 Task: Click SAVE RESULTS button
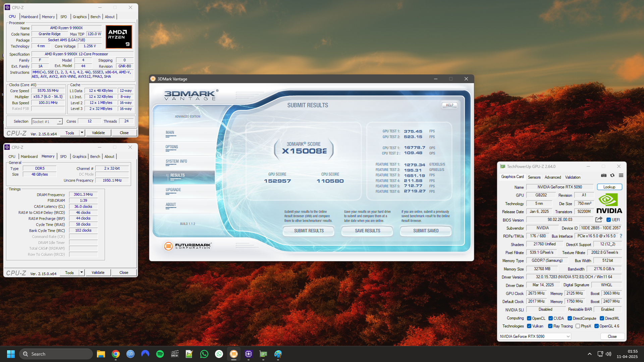[367, 231]
